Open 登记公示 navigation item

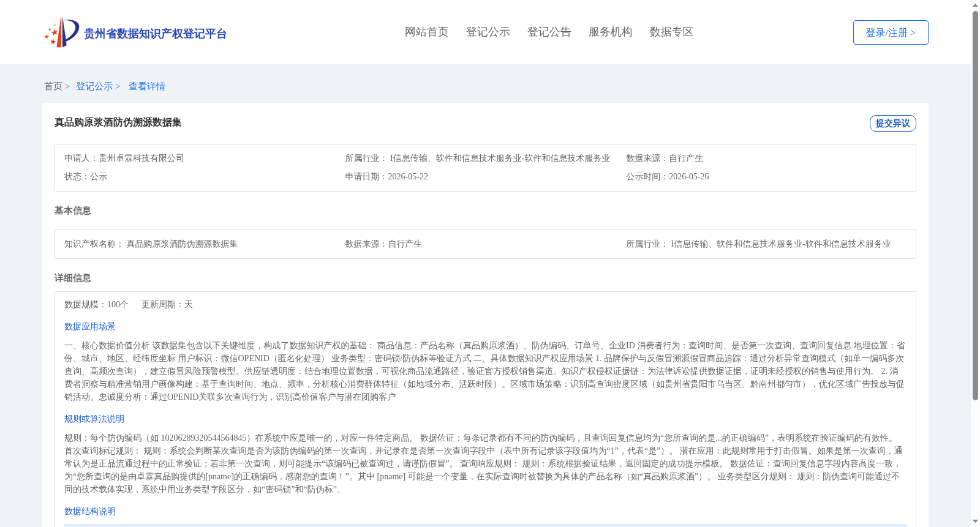tap(488, 32)
